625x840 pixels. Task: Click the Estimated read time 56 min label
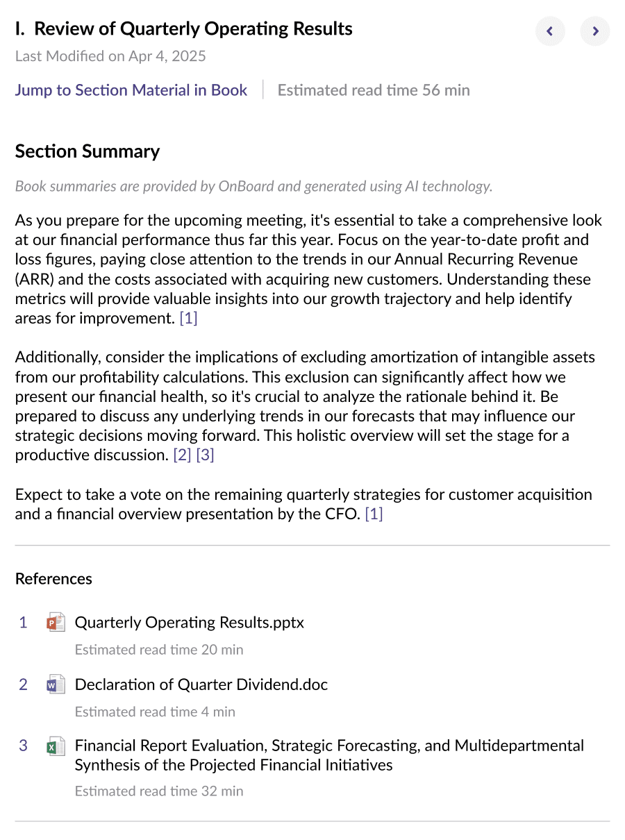click(374, 90)
